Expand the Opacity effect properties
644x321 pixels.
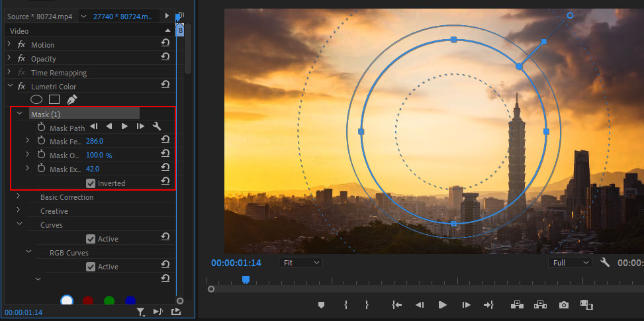[x=9, y=58]
